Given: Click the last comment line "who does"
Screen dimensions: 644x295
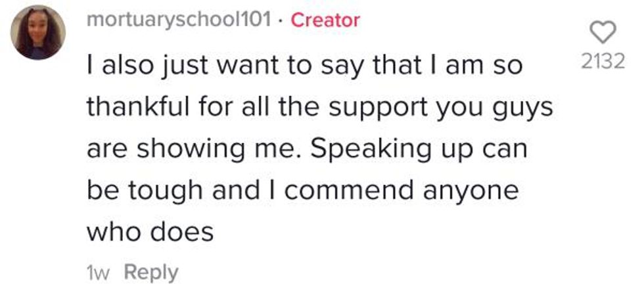Looking at the screenshot, I should coord(150,233).
